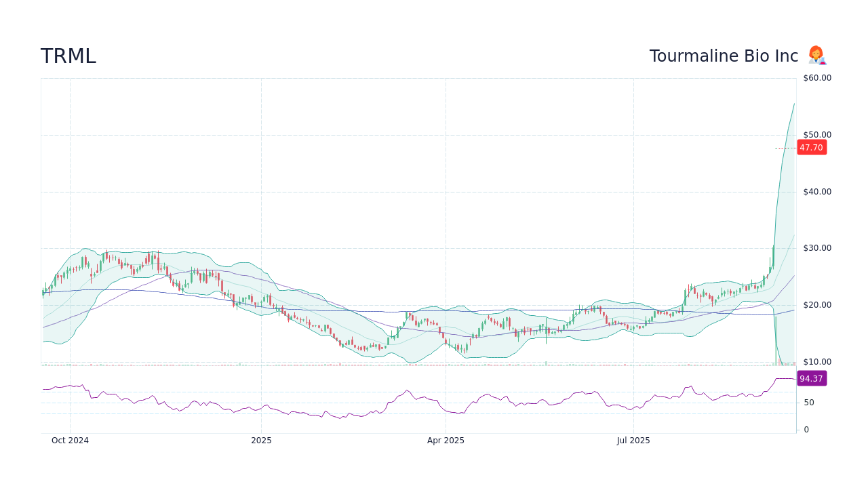Click the 2025 label on the time axis
The height and width of the screenshot is (488, 868).
point(261,440)
